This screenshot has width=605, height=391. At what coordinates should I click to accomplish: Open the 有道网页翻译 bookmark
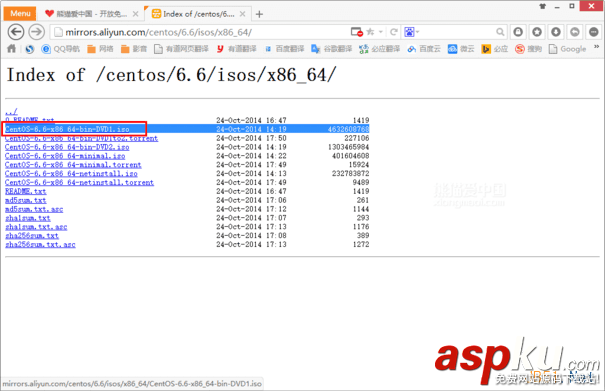[x=181, y=49]
